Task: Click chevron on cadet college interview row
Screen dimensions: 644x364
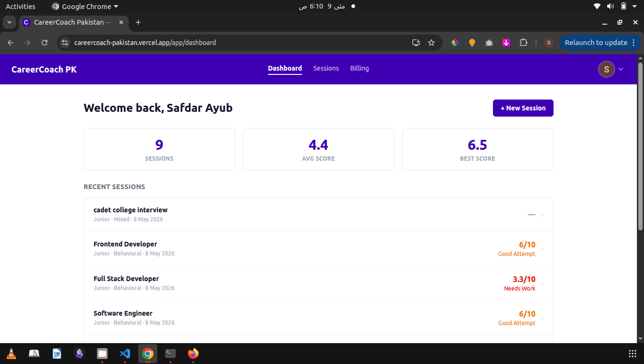Action: [x=542, y=215]
